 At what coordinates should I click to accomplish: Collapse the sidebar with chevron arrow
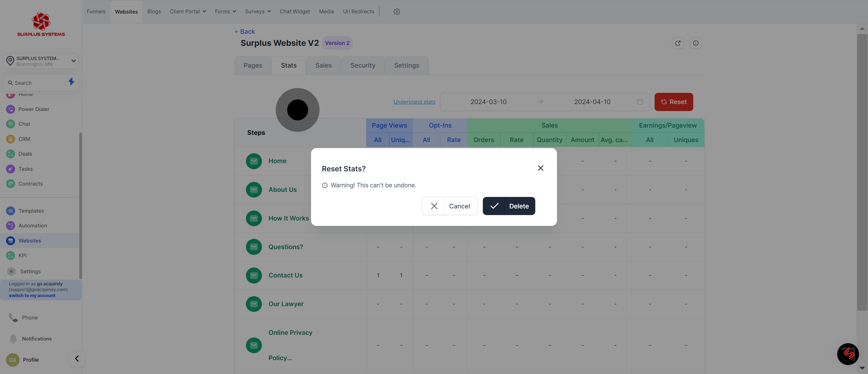click(x=77, y=359)
